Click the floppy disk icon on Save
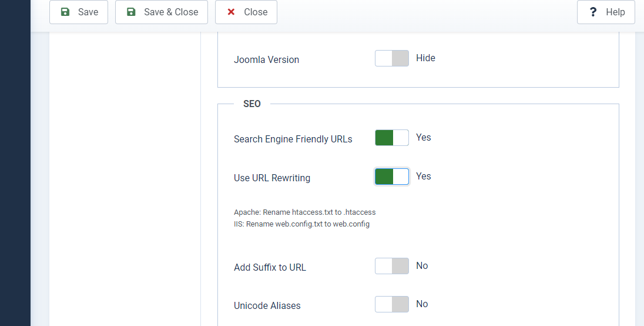The image size is (644, 326). pos(65,12)
